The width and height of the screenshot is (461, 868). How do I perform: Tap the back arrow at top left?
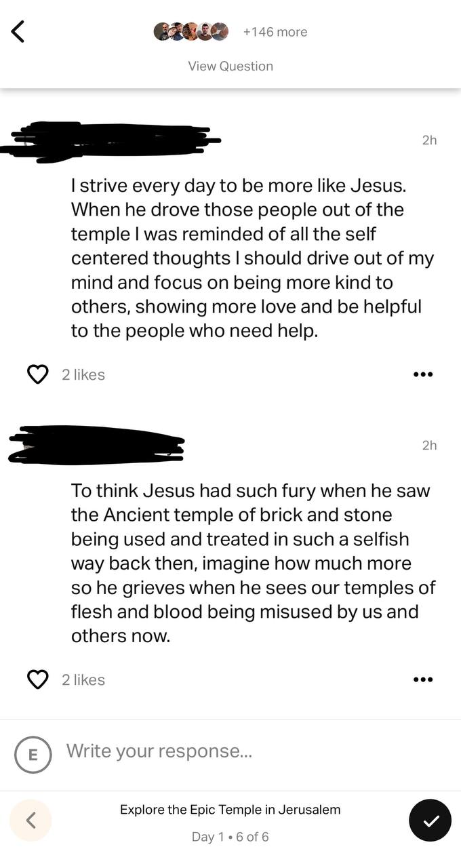(18, 31)
